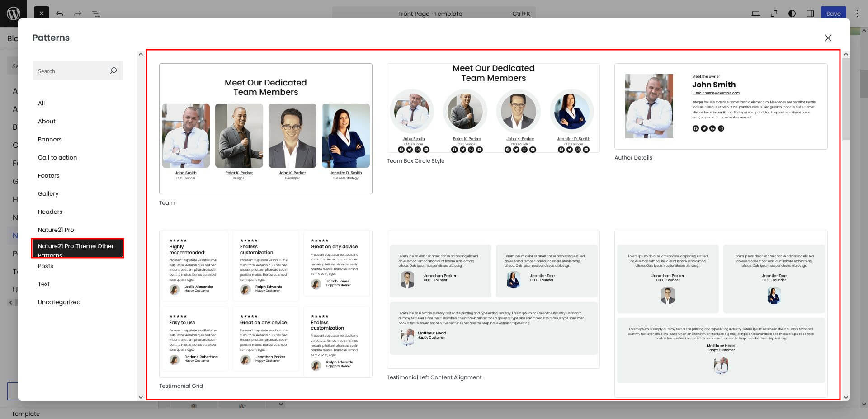Choose the Nature21 Pro Theme Other Patterns category
Screen dimensions: 868x419
(x=77, y=248)
